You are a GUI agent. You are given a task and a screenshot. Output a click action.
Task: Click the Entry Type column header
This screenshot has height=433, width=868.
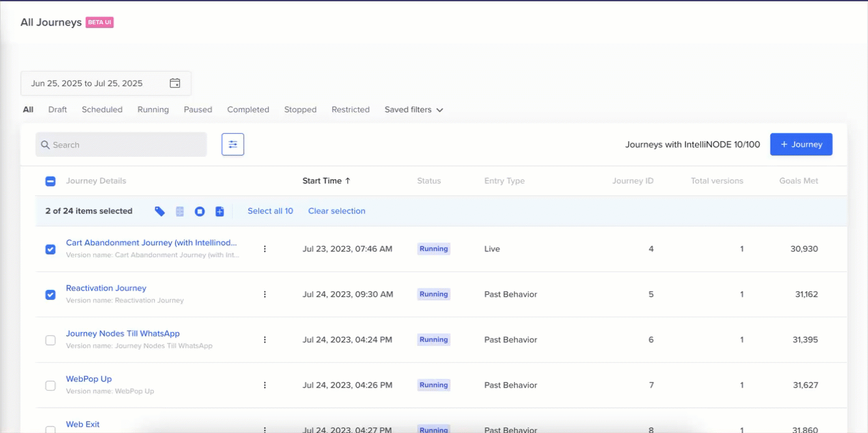pos(504,181)
